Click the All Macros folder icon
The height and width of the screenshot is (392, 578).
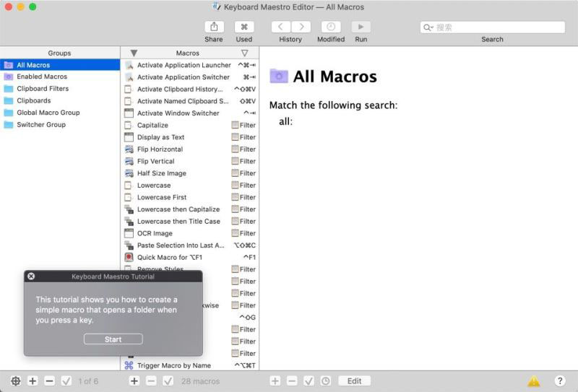(x=279, y=76)
